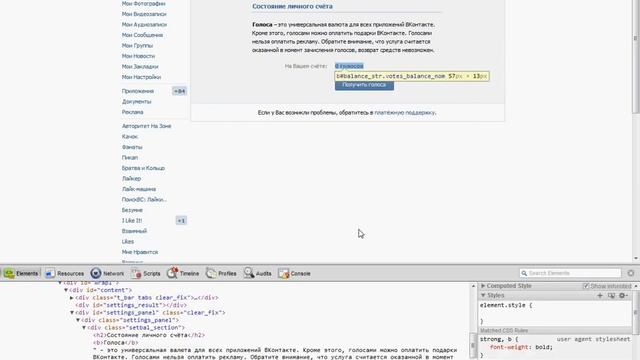This screenshot has height=360, width=640.
Task: Open the Фанаты app link
Action: point(132,147)
